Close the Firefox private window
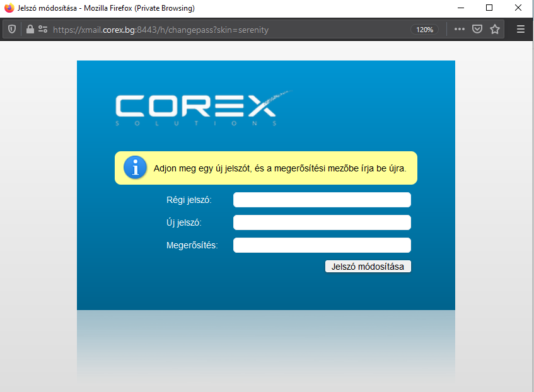The height and width of the screenshot is (392, 534). [x=518, y=8]
